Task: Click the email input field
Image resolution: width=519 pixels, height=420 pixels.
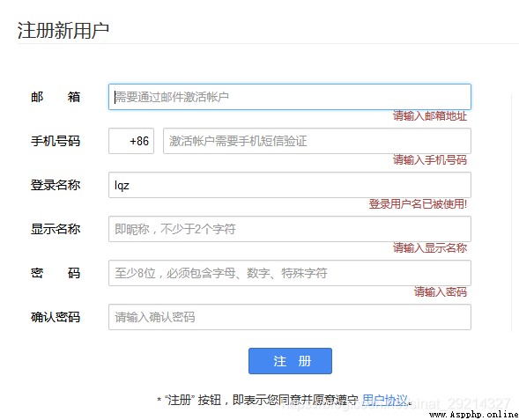Action: [x=290, y=97]
